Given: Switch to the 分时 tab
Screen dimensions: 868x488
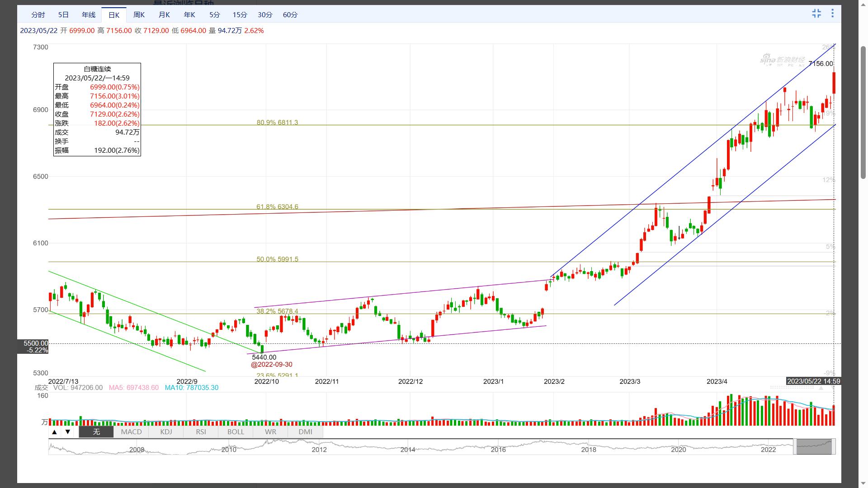Looking at the screenshot, I should (38, 15).
